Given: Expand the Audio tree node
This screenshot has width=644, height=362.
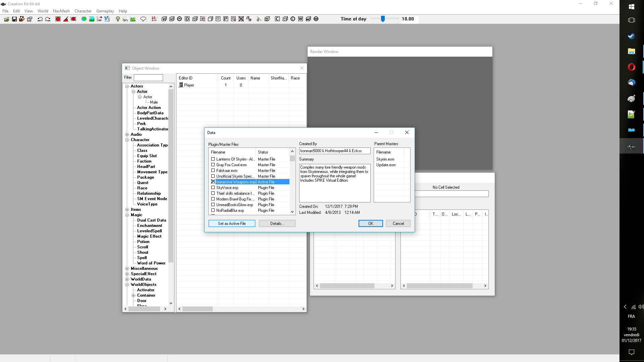Looking at the screenshot, I should point(127,135).
